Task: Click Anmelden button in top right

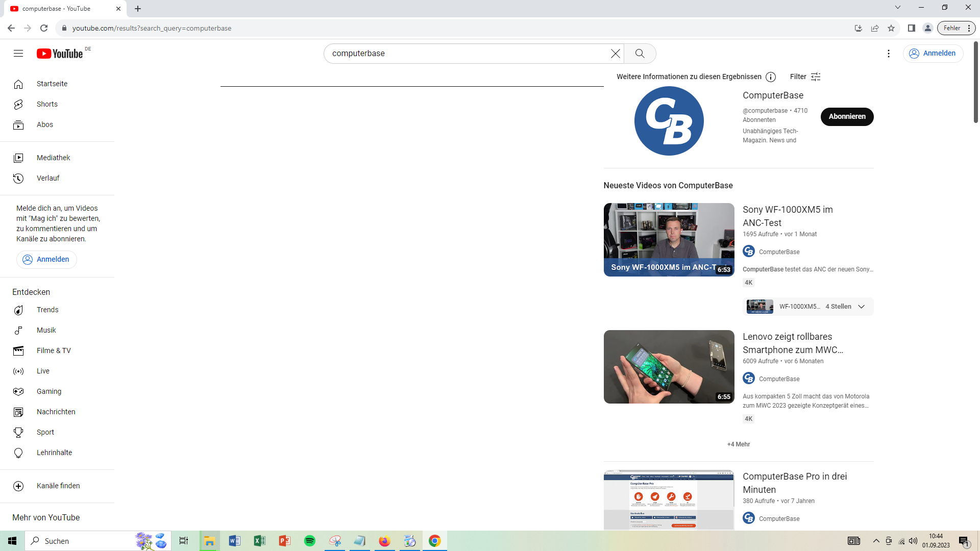Action: (933, 53)
